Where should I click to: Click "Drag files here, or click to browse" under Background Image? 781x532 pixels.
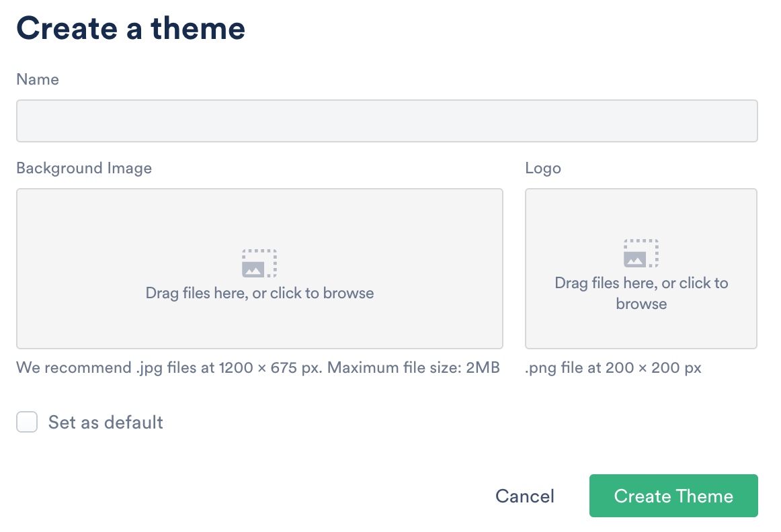[259, 293]
